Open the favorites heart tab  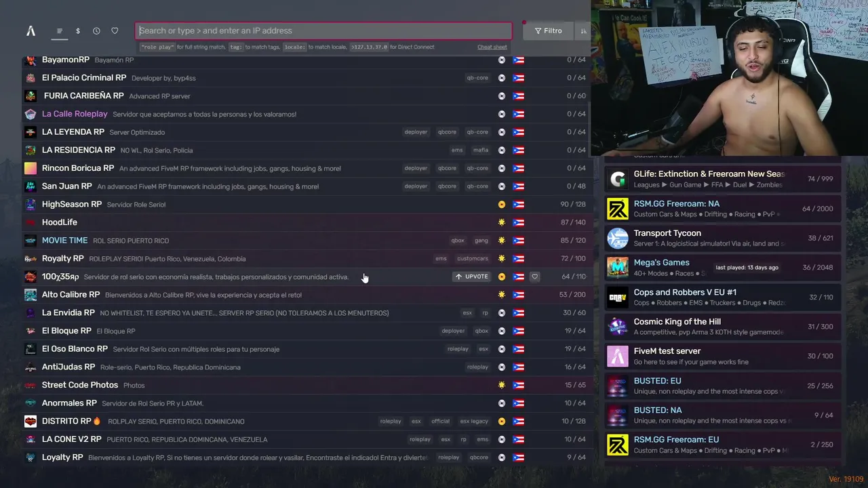click(115, 30)
